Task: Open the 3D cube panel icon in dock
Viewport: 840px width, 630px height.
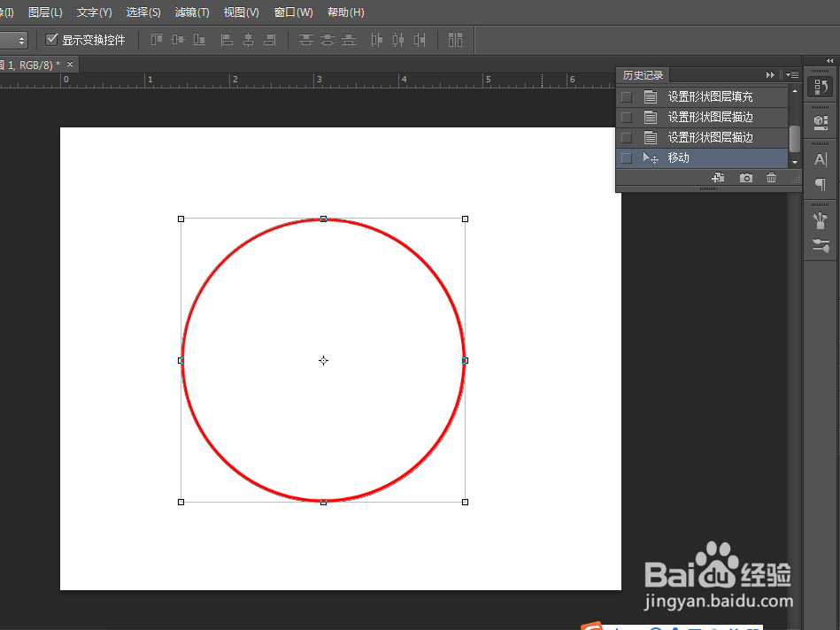Action: pyautogui.click(x=821, y=123)
